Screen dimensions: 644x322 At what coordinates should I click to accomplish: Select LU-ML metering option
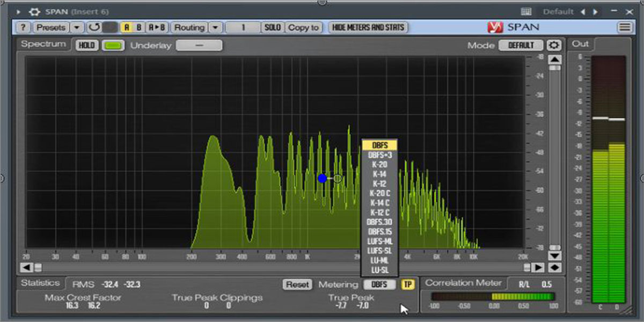(x=380, y=261)
